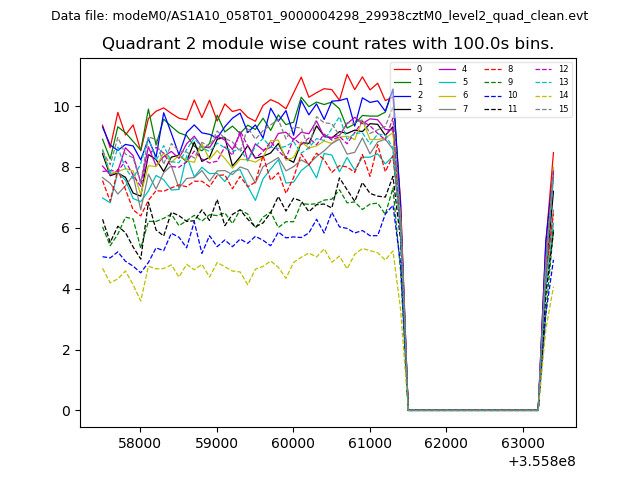This screenshot has height=480, width=640.
Task: Select the gray solid legend entry 7
Action: point(454,108)
